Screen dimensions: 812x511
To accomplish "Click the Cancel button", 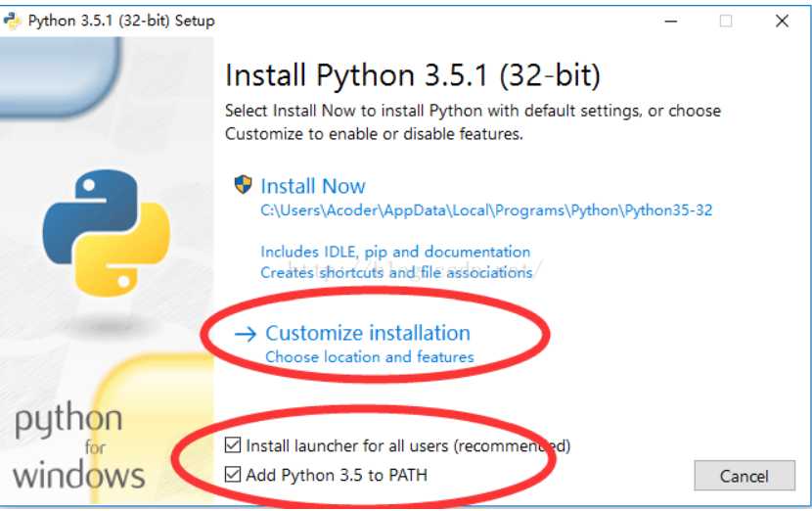I will [744, 475].
